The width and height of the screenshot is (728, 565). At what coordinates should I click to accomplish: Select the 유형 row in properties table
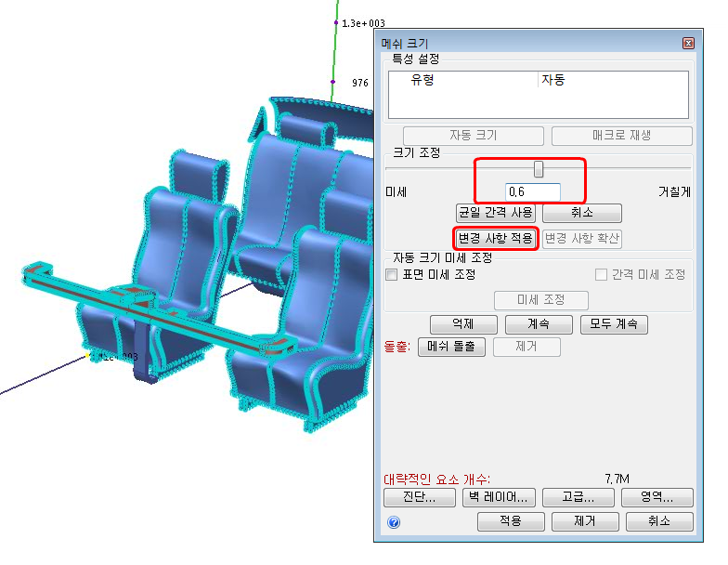539,80
